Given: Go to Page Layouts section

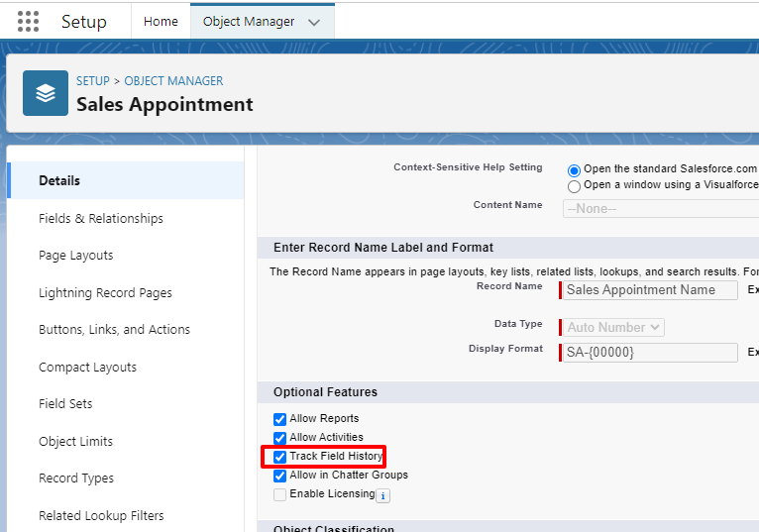Looking at the screenshot, I should point(76,256).
